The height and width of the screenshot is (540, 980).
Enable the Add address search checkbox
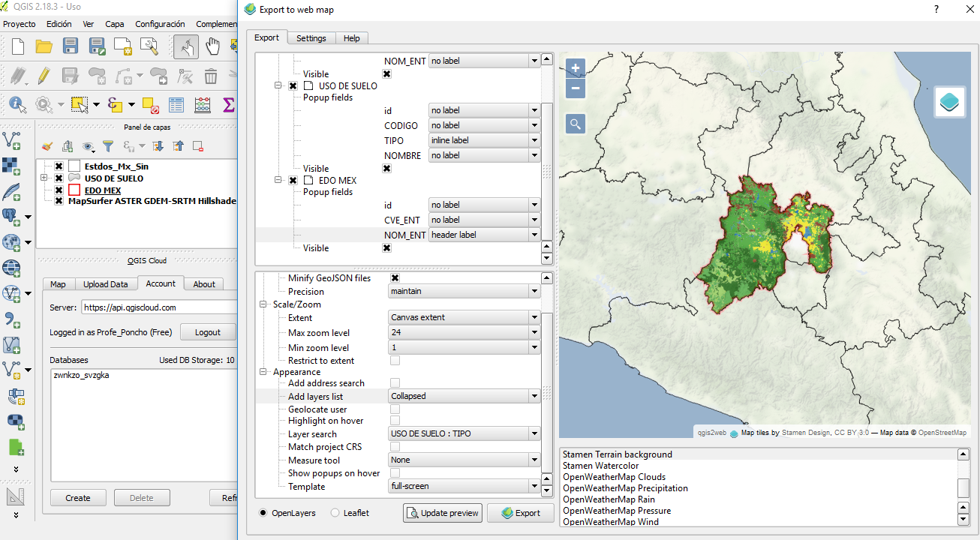coord(395,383)
